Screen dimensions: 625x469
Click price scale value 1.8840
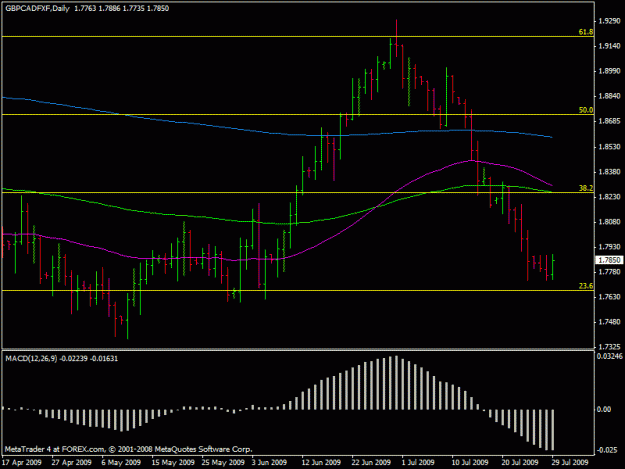[x=610, y=96]
